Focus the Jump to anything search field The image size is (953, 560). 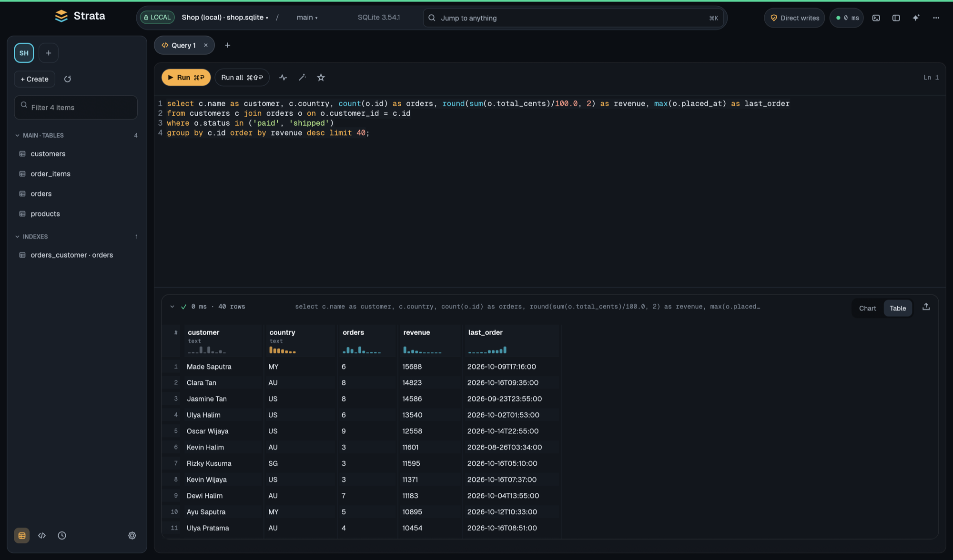pos(573,18)
